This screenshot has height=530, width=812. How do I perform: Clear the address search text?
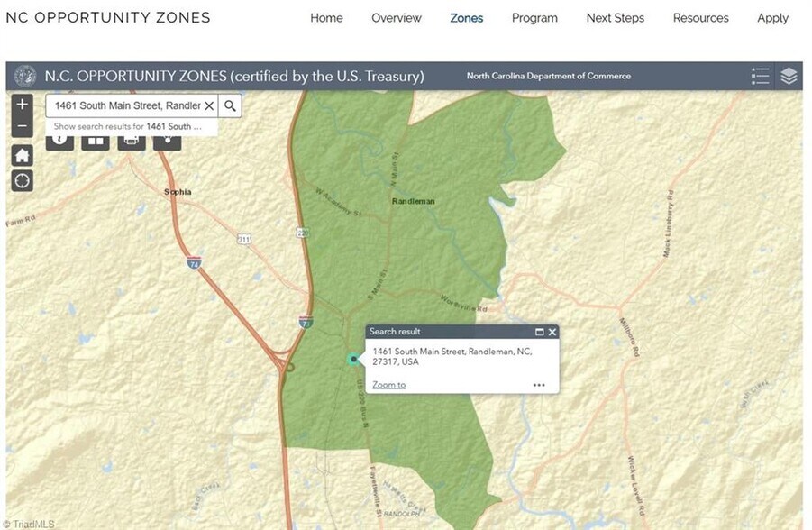[x=209, y=105]
